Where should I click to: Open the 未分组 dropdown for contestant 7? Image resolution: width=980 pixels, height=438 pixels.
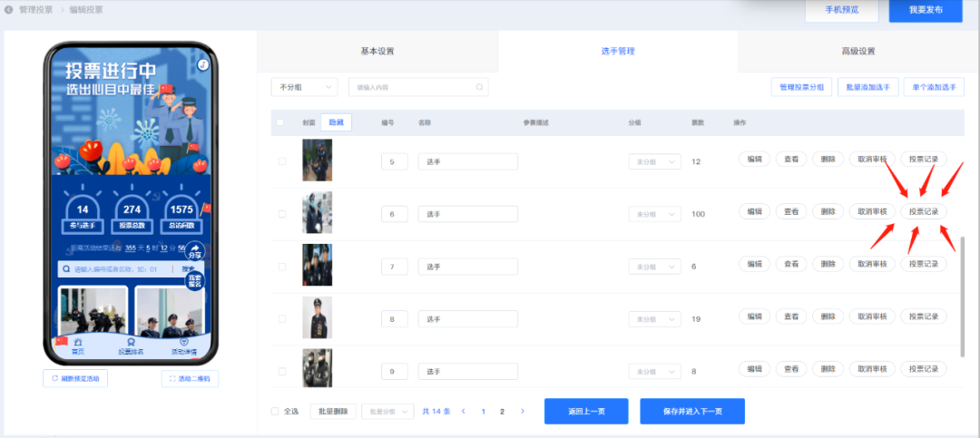pos(654,267)
